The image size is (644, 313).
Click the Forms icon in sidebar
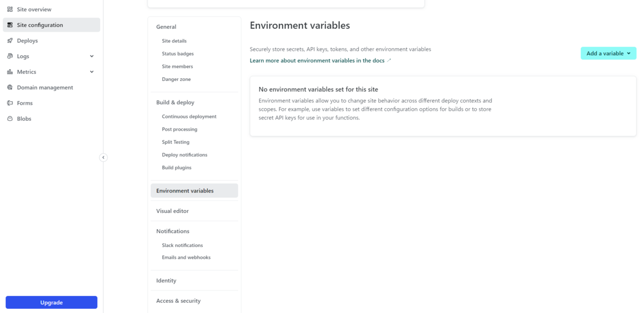coord(10,103)
